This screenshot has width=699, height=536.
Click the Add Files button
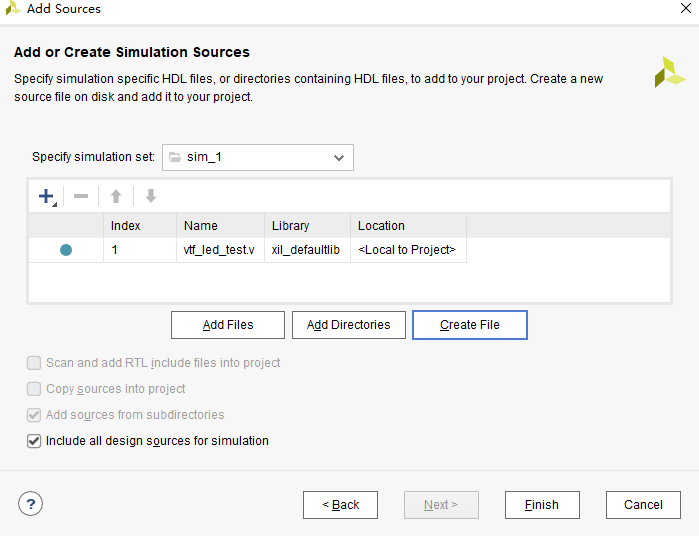[x=227, y=325]
